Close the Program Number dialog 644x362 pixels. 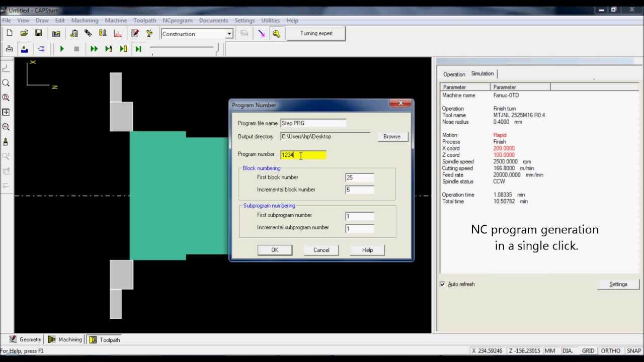(400, 103)
